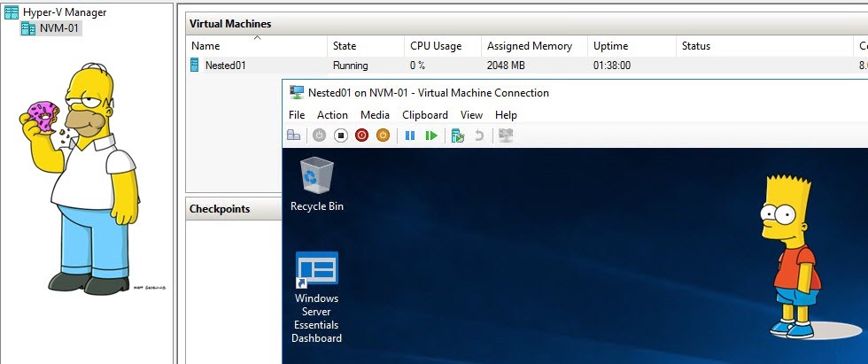Open the File menu
Screen dimensions: 868x364
coord(297,115)
